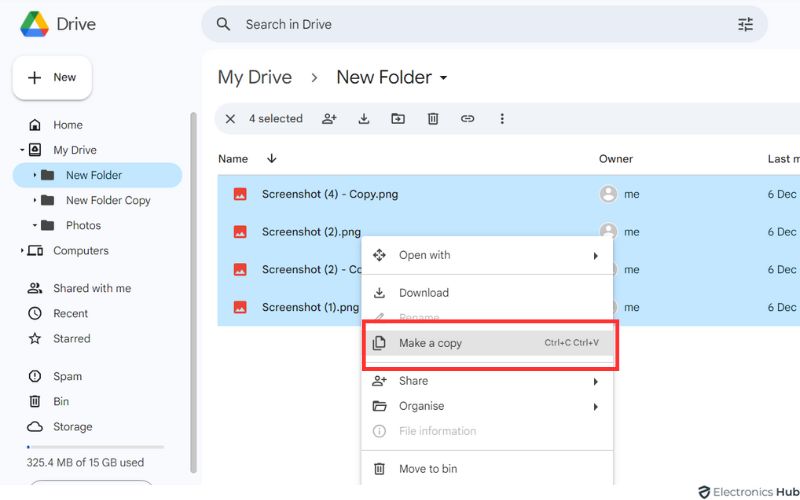The width and height of the screenshot is (800, 500).
Task: Open advanced search filter options icon
Action: 745,24
